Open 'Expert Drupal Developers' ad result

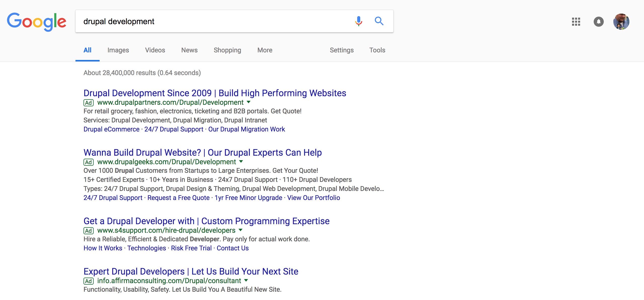(x=191, y=272)
